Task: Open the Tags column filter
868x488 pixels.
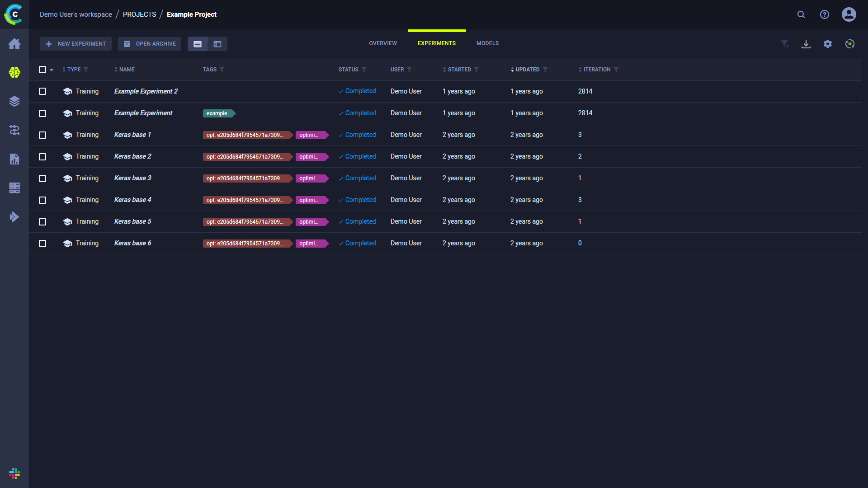Action: 222,70
